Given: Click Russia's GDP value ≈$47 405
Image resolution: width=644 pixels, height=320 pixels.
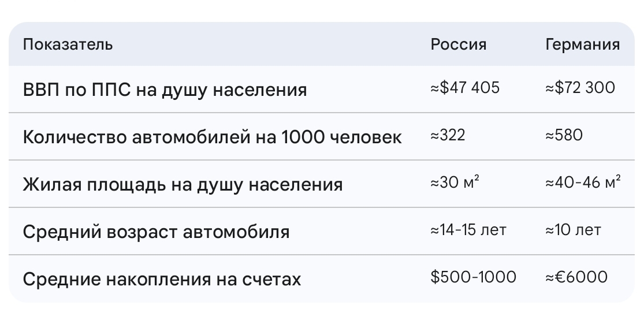Looking at the screenshot, I should pyautogui.click(x=465, y=88).
